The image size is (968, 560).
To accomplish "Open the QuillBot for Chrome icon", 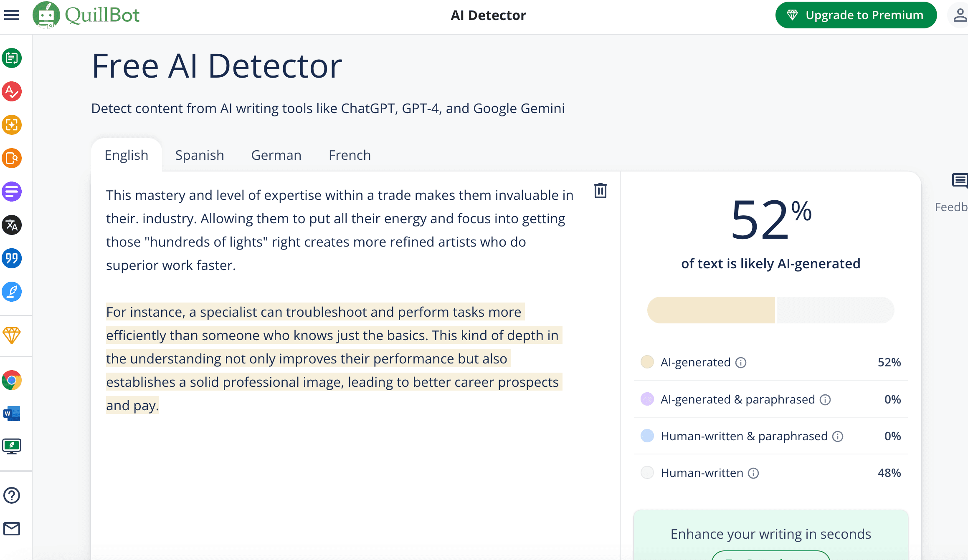I will 12,380.
